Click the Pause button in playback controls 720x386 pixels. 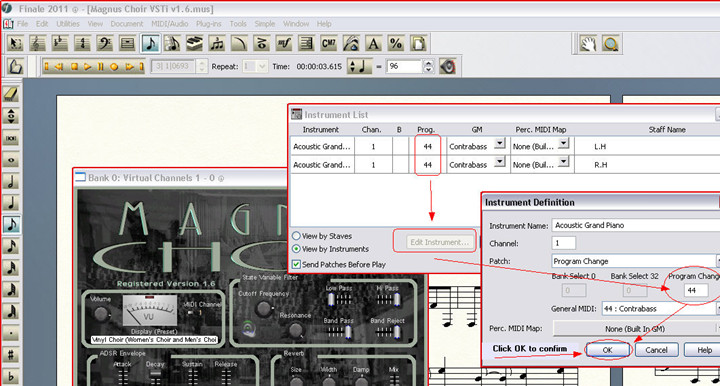[x=101, y=67]
